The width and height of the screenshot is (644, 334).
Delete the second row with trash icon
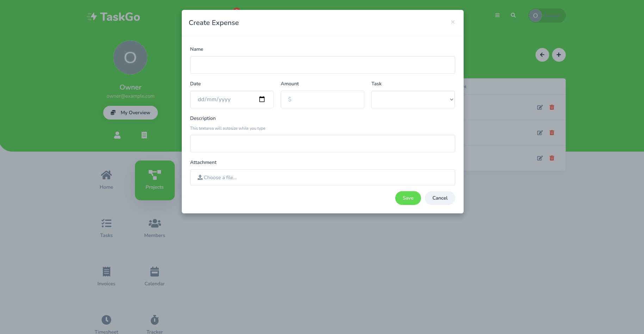[x=552, y=133]
